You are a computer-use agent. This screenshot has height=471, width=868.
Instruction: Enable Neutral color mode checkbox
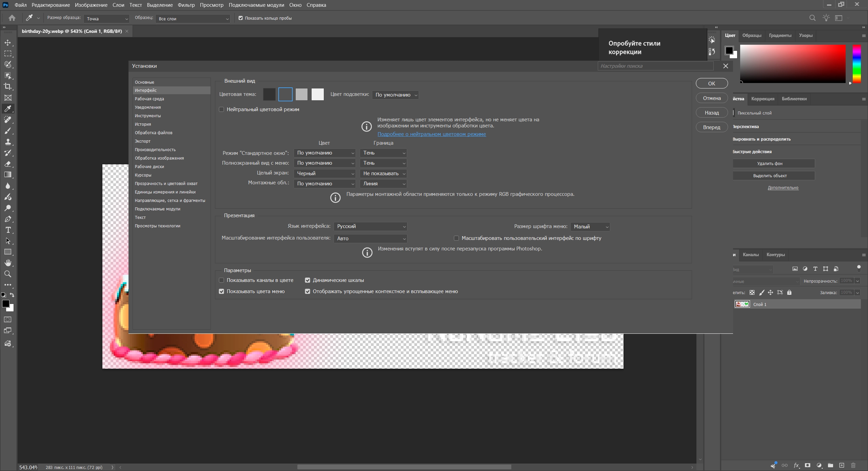221,109
